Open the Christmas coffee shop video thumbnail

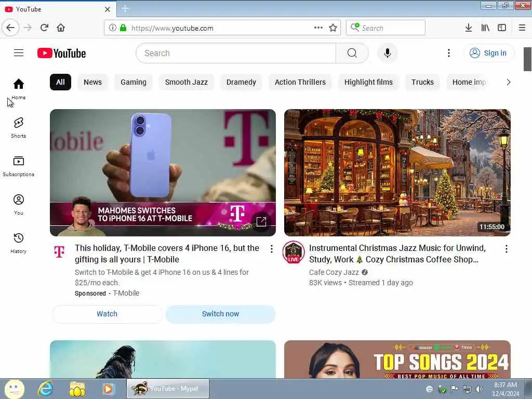397,172
